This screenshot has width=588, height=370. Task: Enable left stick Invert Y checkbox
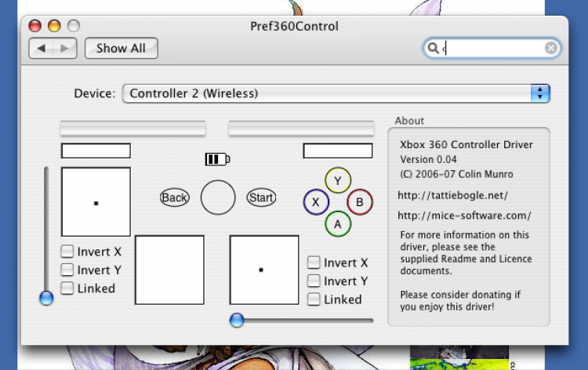pos(67,270)
